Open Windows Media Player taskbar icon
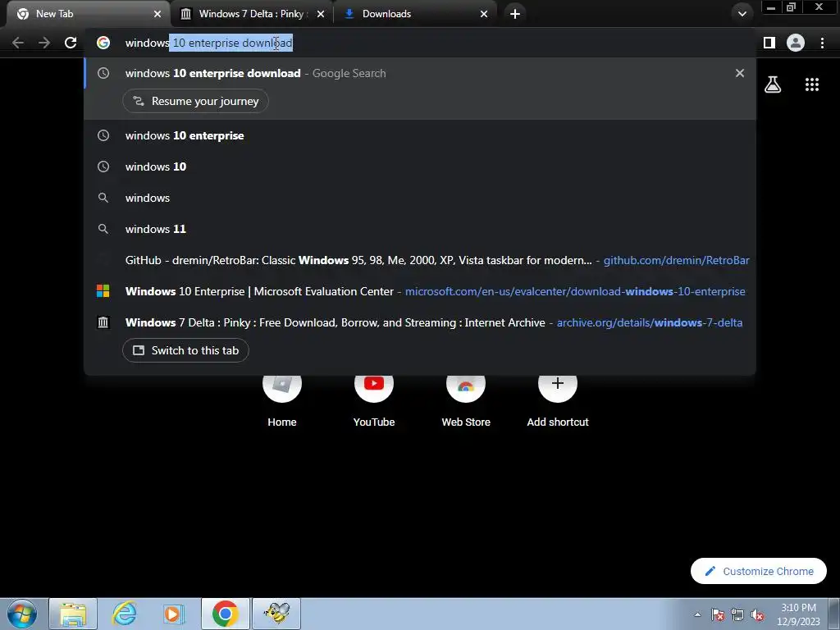Screen dimensions: 840x630 [174, 614]
